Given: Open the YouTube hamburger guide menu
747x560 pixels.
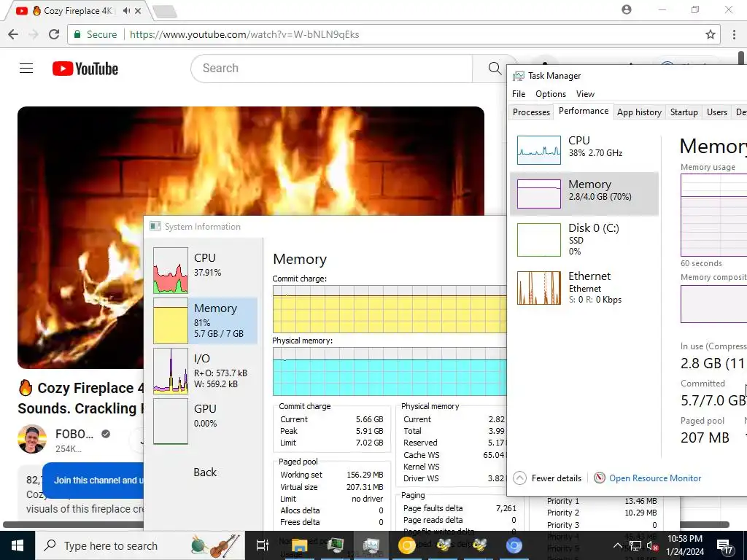Looking at the screenshot, I should click(26, 69).
